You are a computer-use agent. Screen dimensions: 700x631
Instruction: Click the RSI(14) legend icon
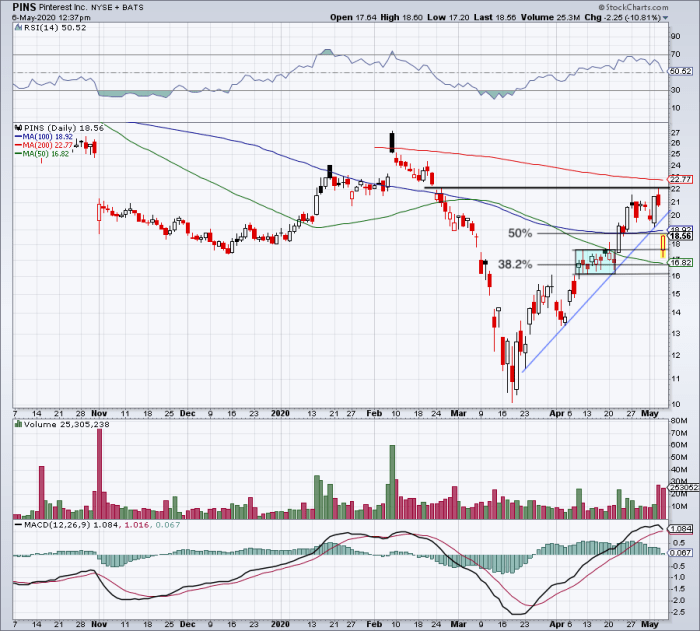coord(18,27)
